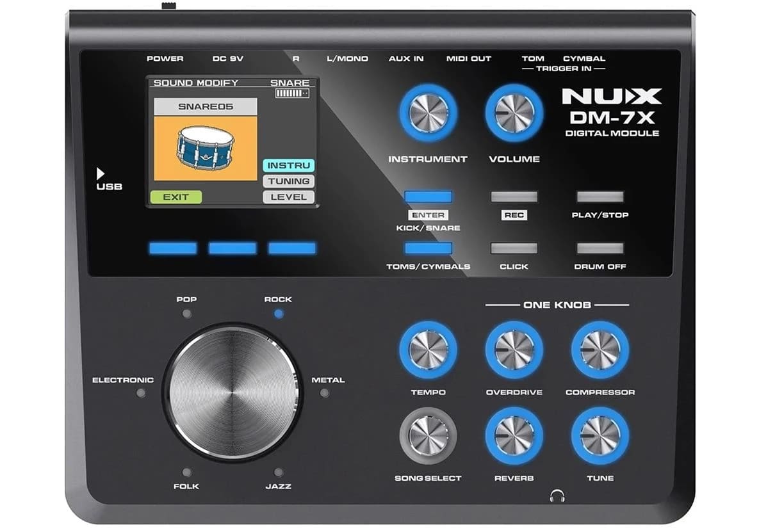The width and height of the screenshot is (759, 532).
Task: Select the FOLK kit indicator light
Action: (187, 472)
